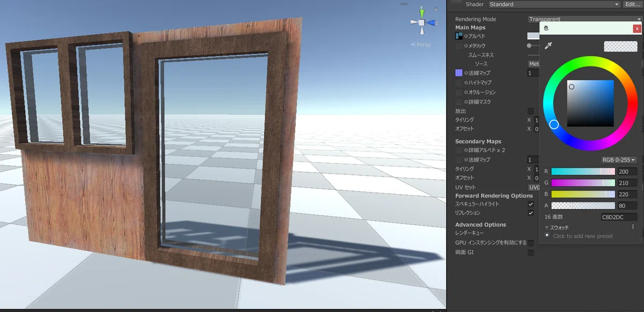Click the empty 詳細マスク texture slot
The width and height of the screenshot is (644, 312).
click(x=459, y=102)
